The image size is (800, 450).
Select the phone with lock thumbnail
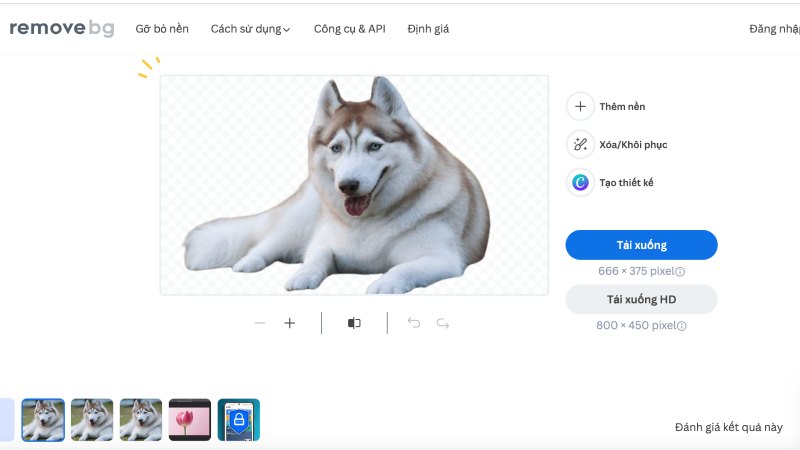click(239, 420)
